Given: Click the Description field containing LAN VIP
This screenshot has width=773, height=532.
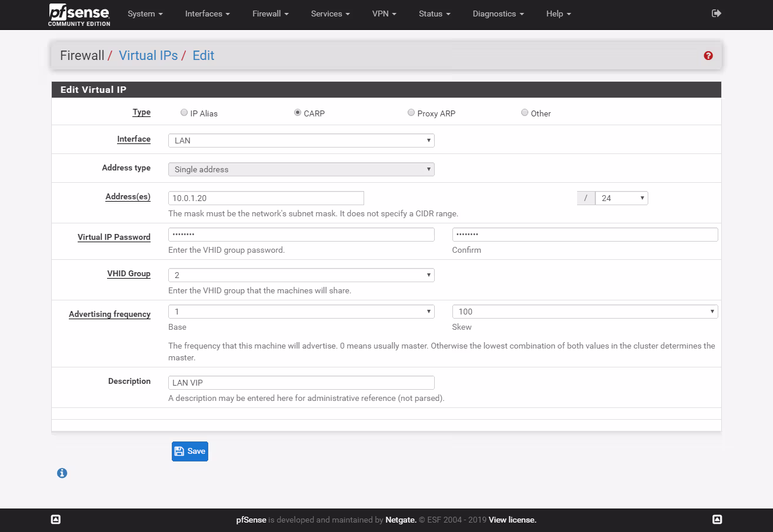Looking at the screenshot, I should tap(301, 383).
